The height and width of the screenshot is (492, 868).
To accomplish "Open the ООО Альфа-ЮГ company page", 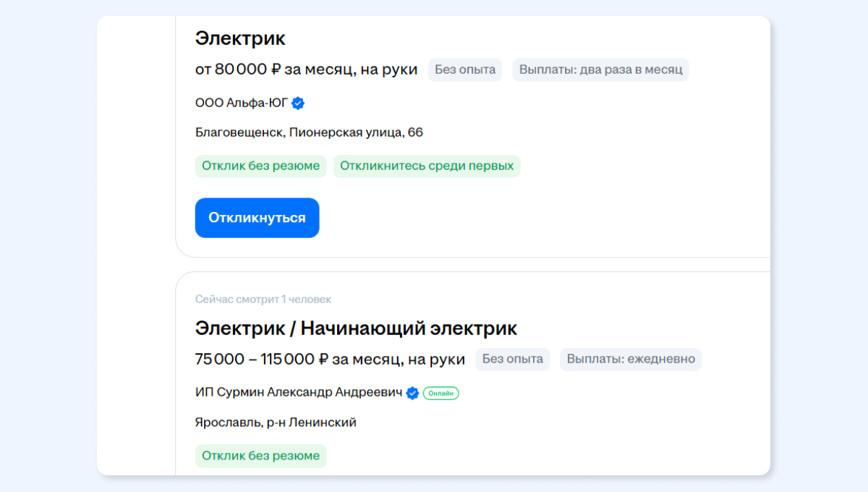I will tap(241, 103).
